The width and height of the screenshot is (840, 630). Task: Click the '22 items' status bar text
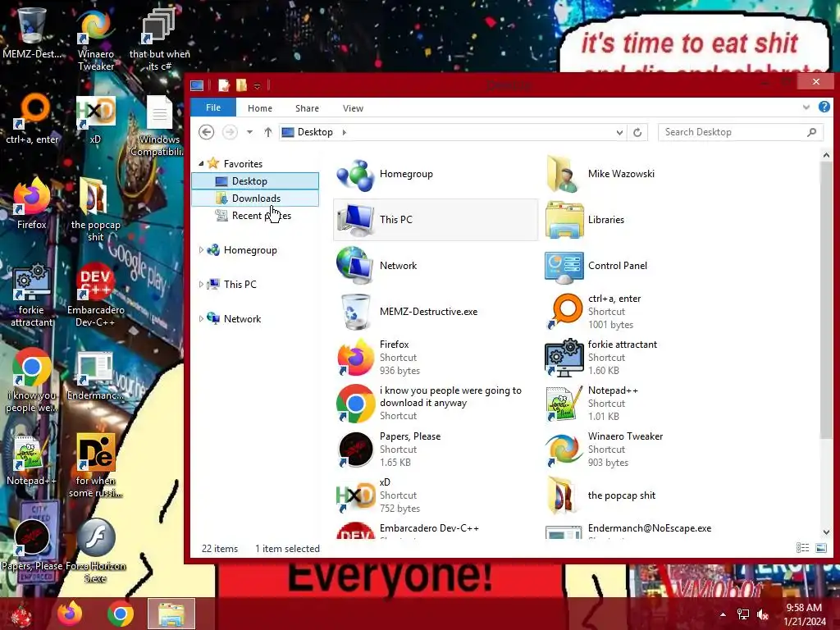220,549
